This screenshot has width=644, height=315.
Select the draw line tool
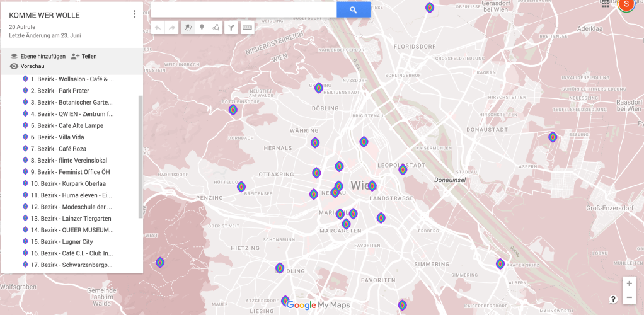click(x=216, y=28)
